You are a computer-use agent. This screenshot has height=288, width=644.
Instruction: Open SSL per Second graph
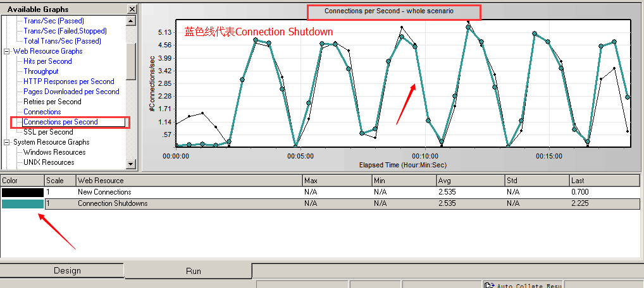click(48, 132)
